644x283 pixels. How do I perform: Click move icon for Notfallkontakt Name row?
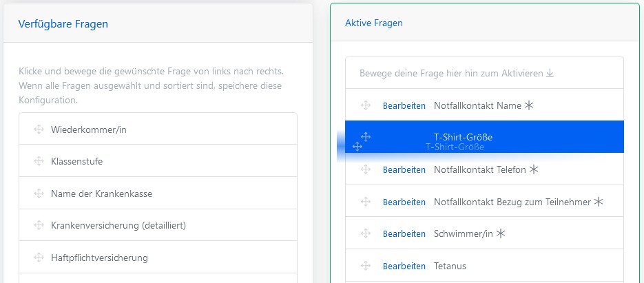coord(366,105)
